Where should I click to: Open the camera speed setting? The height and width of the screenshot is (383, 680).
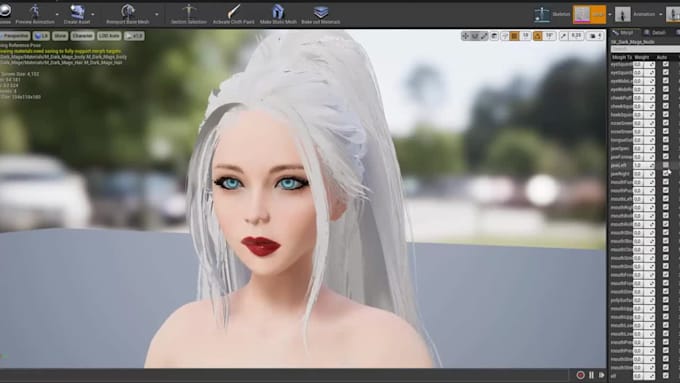(x=595, y=36)
